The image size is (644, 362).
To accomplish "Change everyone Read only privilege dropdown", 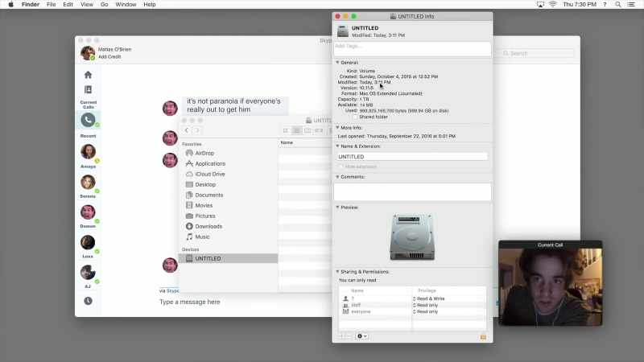I will tap(426, 312).
